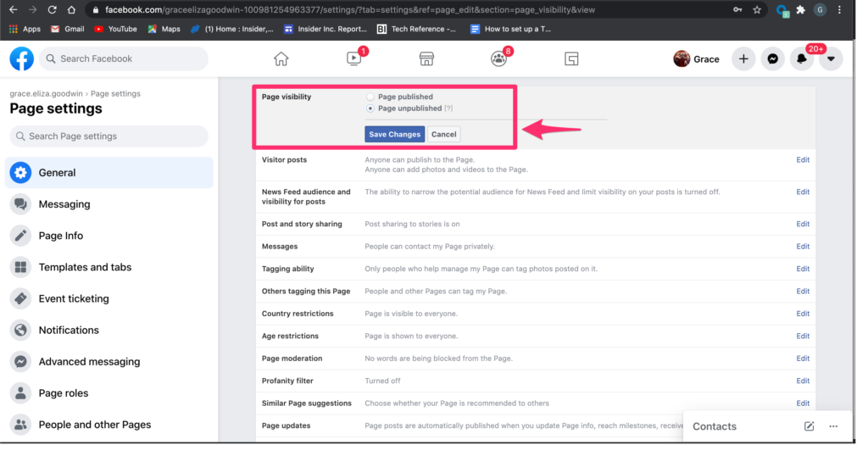Open the notifications bell
Viewport: 868px width, 456px height.
[x=801, y=58]
